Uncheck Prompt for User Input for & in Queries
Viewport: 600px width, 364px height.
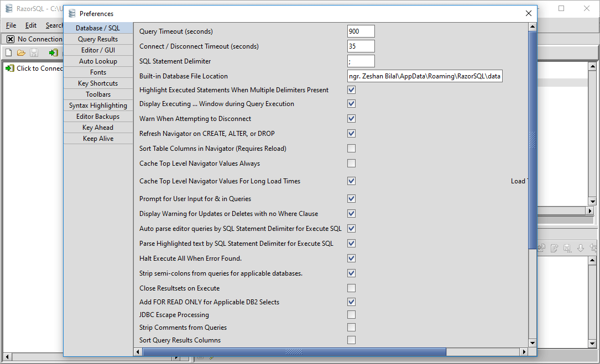pyautogui.click(x=351, y=199)
